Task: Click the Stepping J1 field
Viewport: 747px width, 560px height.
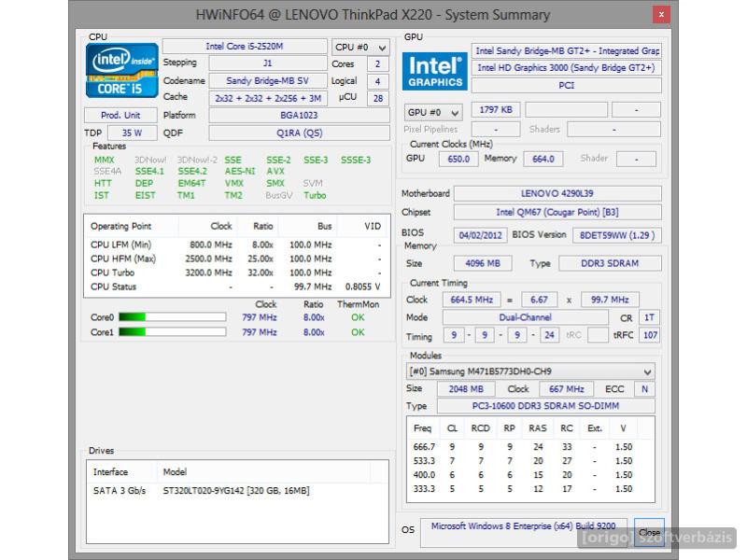Action: pos(268,63)
